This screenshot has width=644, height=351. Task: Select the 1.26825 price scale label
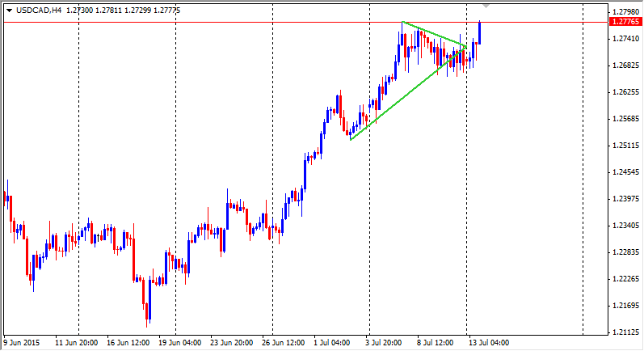625,65
